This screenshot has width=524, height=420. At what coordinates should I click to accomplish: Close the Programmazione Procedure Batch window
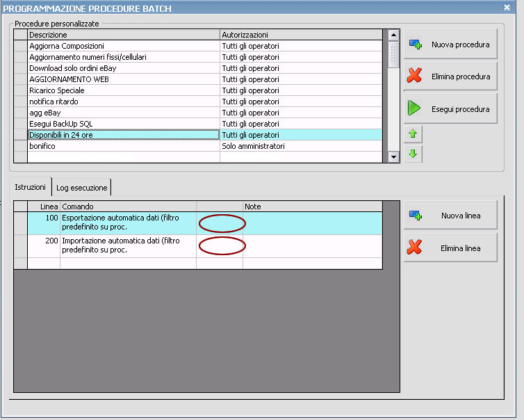point(507,8)
